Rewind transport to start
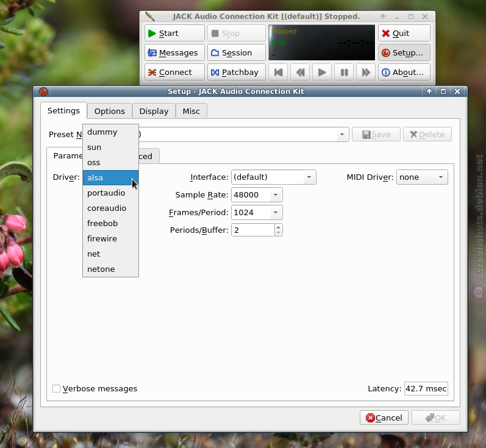The image size is (486, 448). click(278, 72)
